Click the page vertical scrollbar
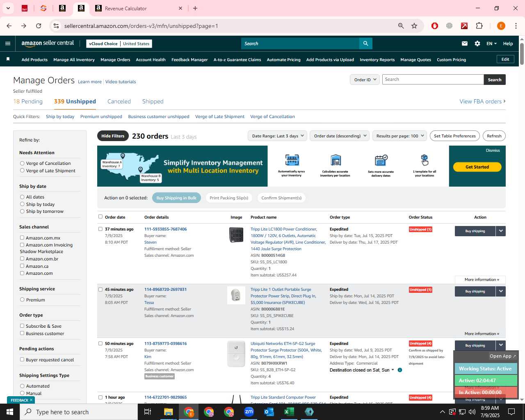 [x=522, y=53]
